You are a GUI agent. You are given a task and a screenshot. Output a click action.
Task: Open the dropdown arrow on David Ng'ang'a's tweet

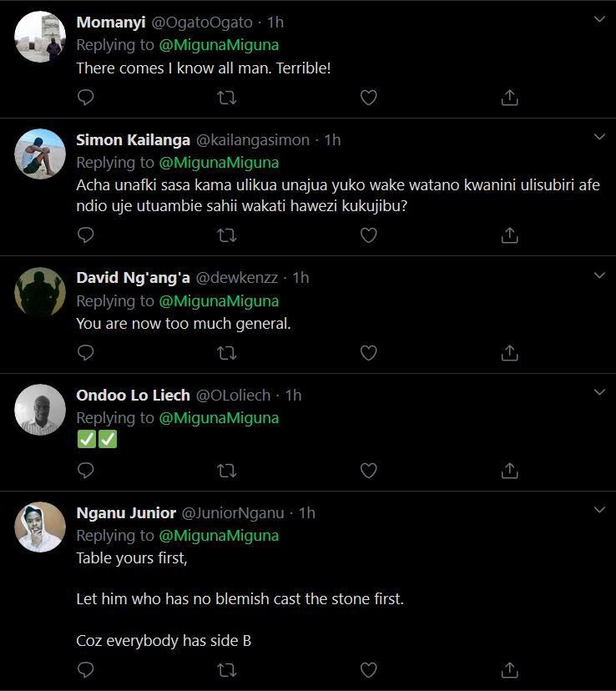coord(598,275)
